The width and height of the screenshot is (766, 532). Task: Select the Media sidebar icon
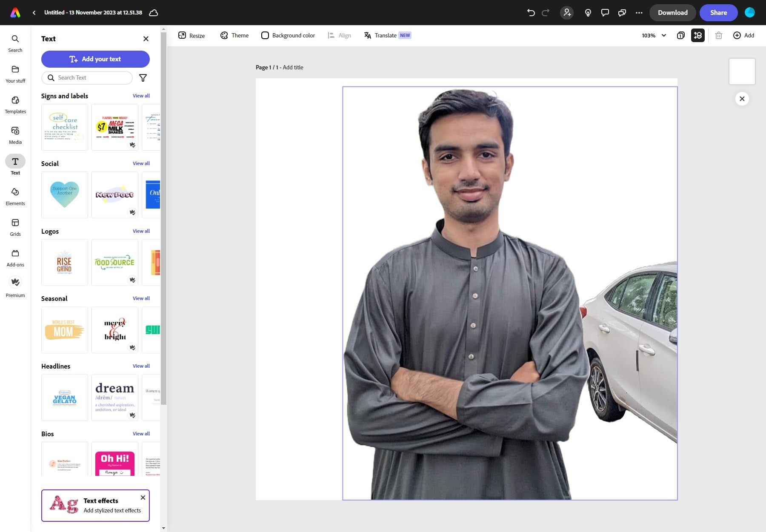(x=15, y=135)
